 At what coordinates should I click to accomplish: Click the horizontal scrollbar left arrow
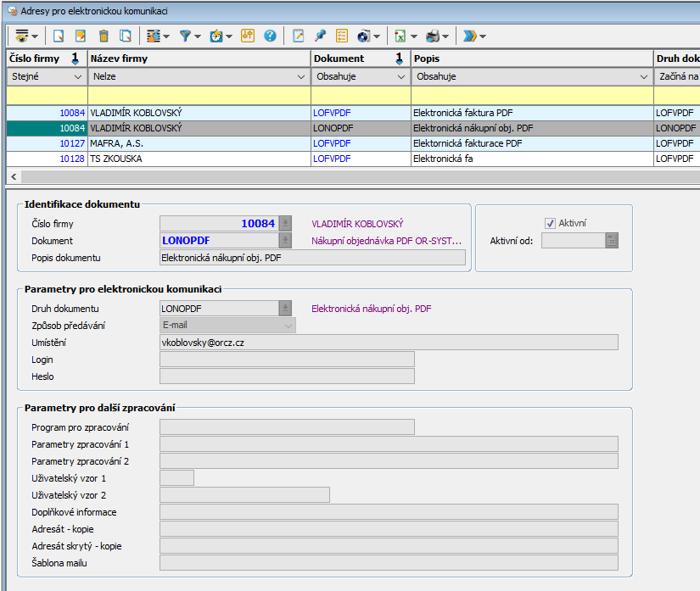13,176
